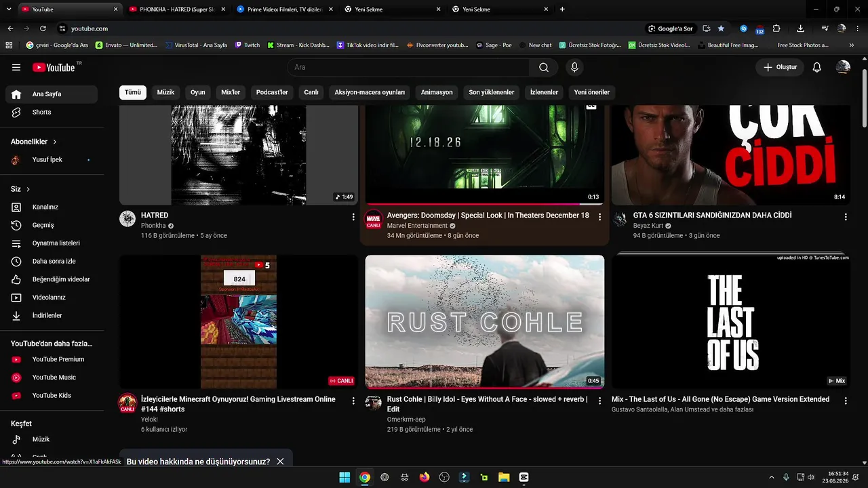Bookmark this page with star icon

pos(721,28)
